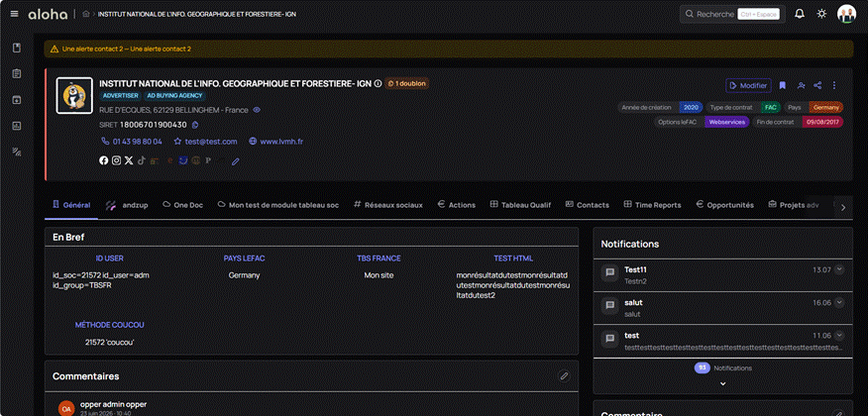Edit social networks with the pencil icon
This screenshot has width=868, height=416.
[235, 161]
